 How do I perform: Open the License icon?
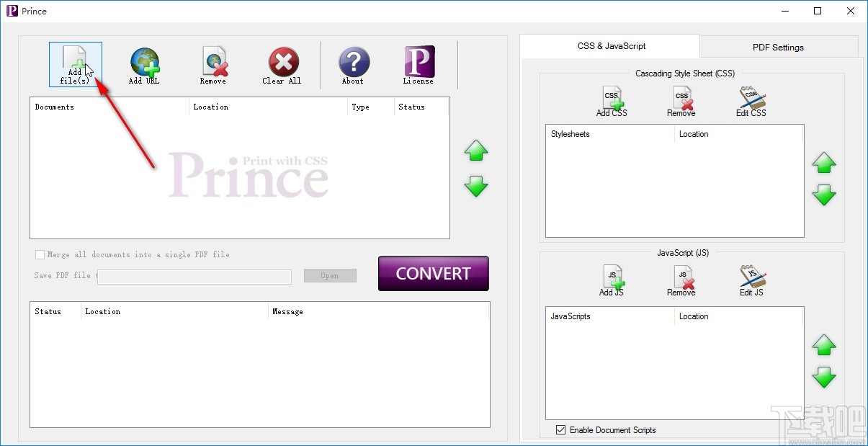(419, 64)
